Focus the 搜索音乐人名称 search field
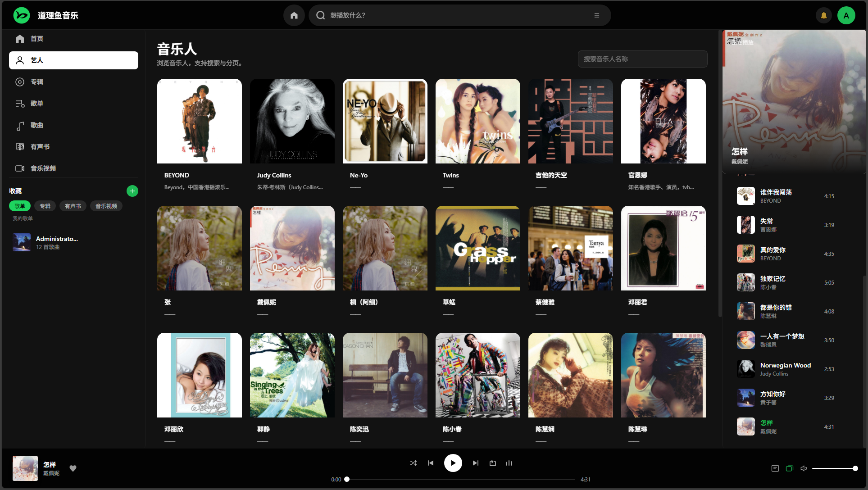The image size is (868, 490). point(642,59)
